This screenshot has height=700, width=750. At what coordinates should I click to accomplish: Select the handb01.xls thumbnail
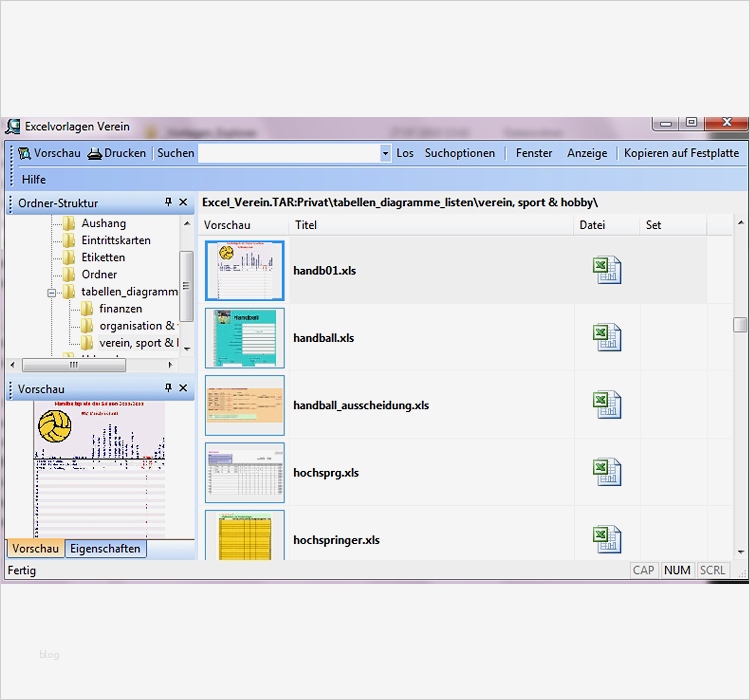[245, 270]
